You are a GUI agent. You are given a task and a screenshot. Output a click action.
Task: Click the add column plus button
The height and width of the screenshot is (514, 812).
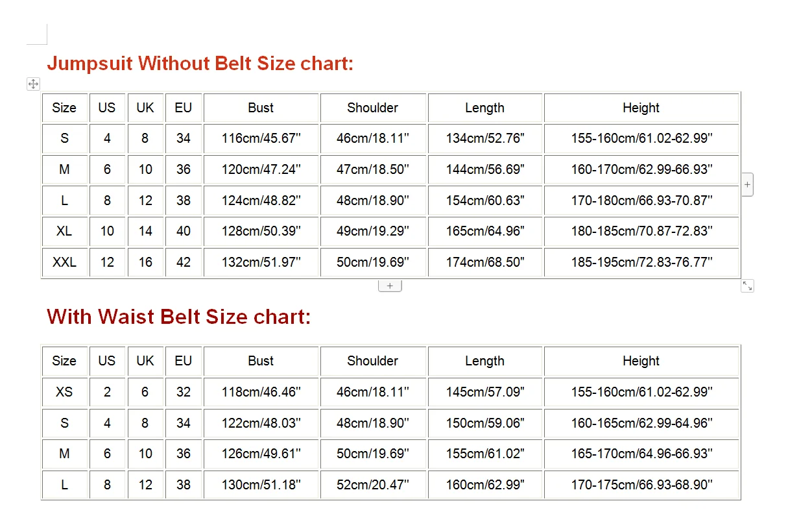click(747, 184)
